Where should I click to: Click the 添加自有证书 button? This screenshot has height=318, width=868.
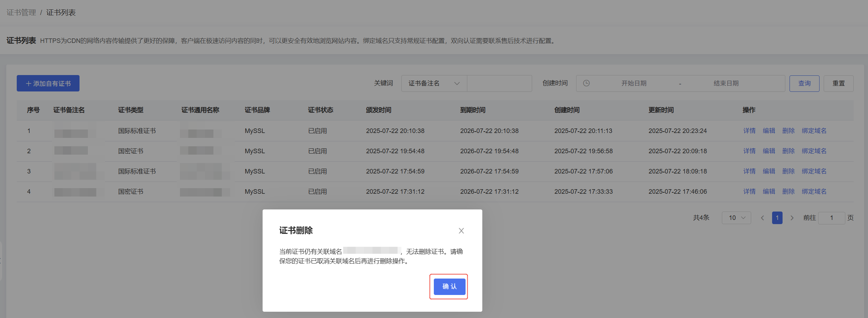(x=48, y=83)
